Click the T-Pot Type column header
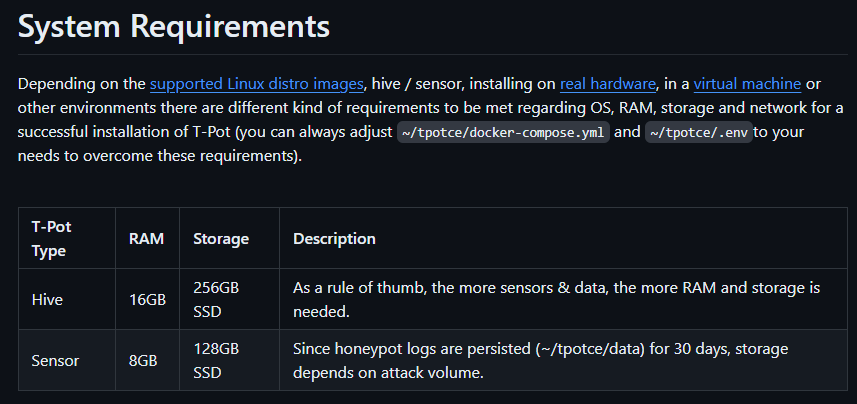 [67, 238]
